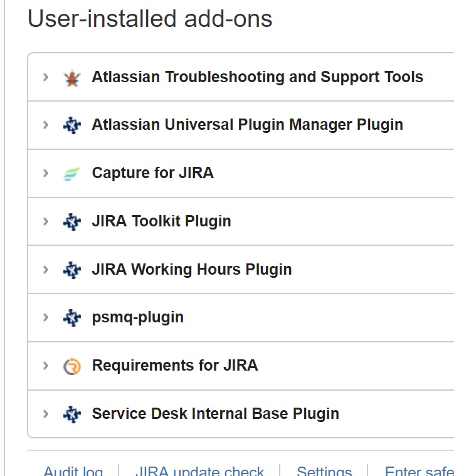Expand Atlassian Troubleshooting and Support Tools row
Image resolution: width=454 pixels, height=476 pixels.
click(46, 77)
